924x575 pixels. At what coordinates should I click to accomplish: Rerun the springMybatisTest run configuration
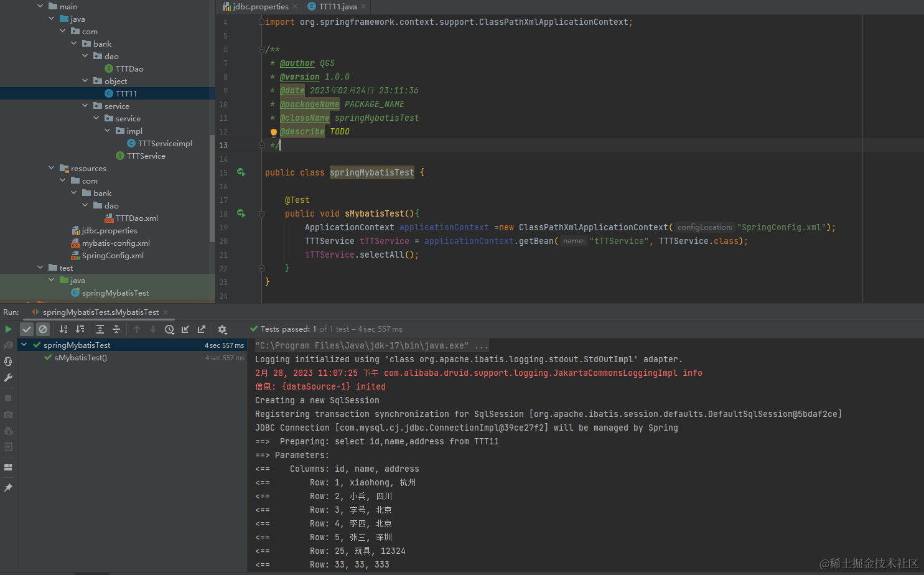click(8, 329)
